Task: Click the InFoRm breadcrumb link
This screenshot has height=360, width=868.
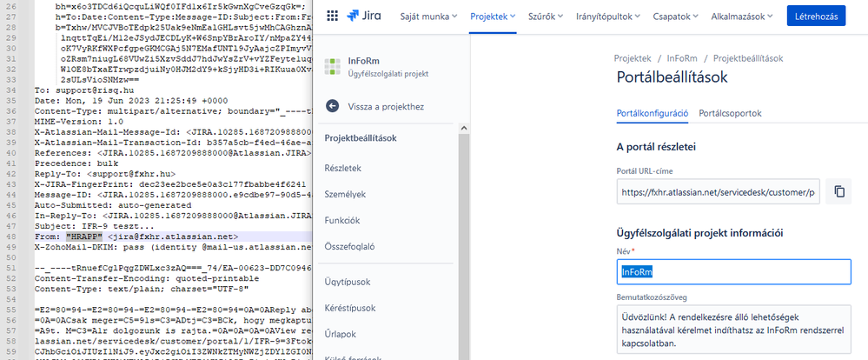Action: [x=682, y=57]
